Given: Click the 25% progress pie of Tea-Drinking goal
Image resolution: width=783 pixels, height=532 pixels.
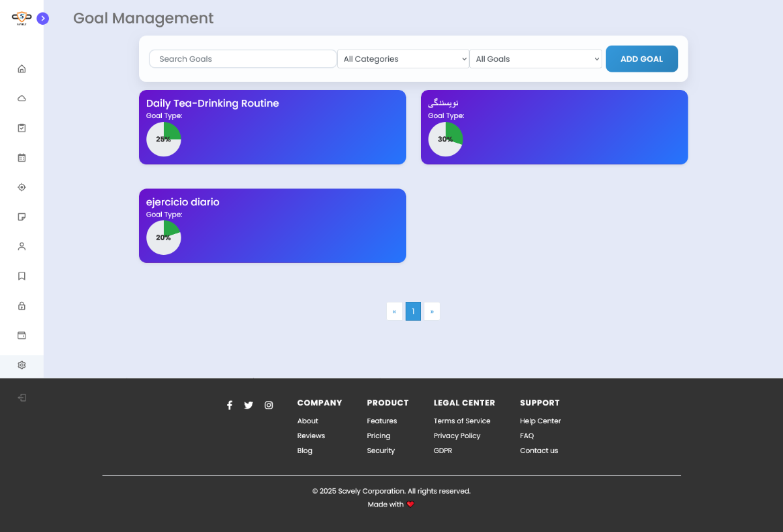Looking at the screenshot, I should tap(163, 140).
